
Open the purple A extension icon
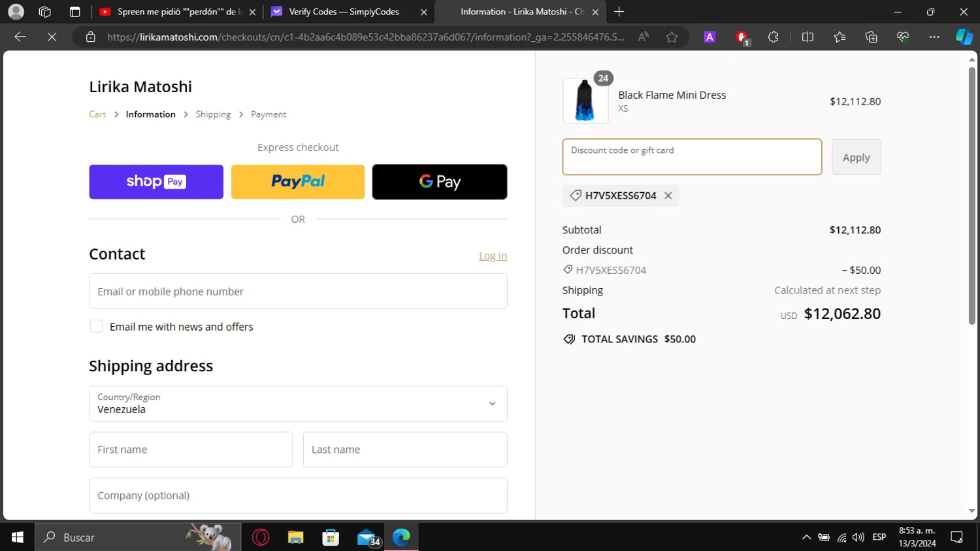(x=710, y=37)
